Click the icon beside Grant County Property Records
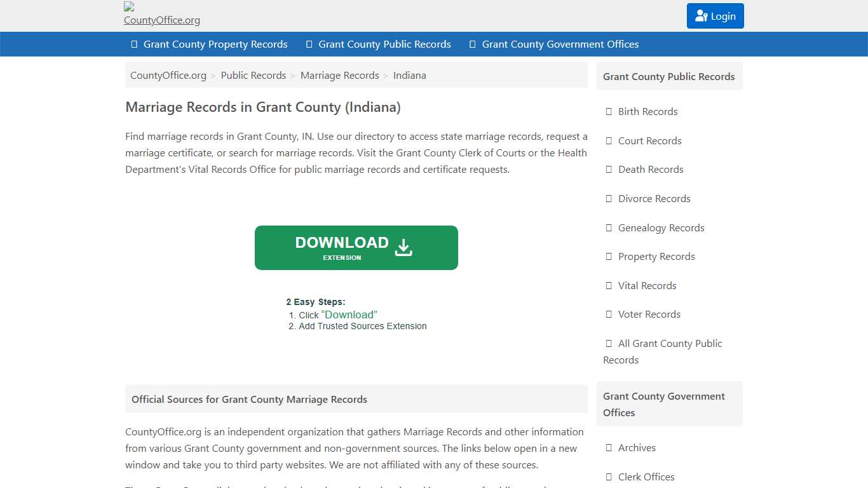The image size is (868, 488). point(133,44)
